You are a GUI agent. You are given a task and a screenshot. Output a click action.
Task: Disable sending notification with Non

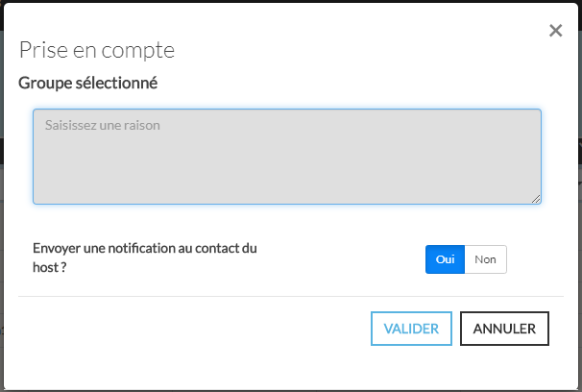(x=485, y=259)
